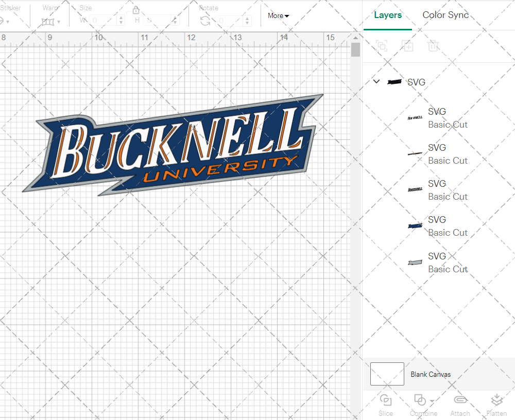Group layers using the group icon
Screen dimensions: 515x420
tap(382, 46)
